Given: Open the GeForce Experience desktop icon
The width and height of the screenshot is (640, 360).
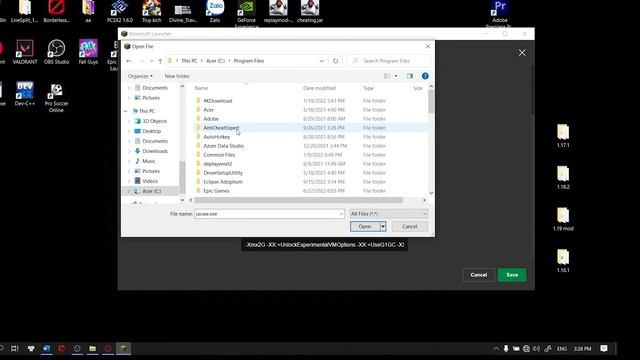Looking at the screenshot, I should click(x=247, y=14).
